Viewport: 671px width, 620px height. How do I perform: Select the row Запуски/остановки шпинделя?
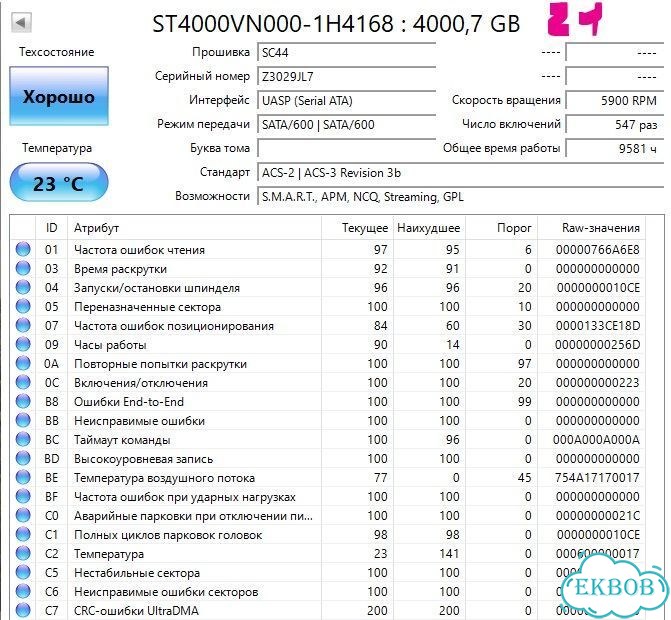[328, 288]
